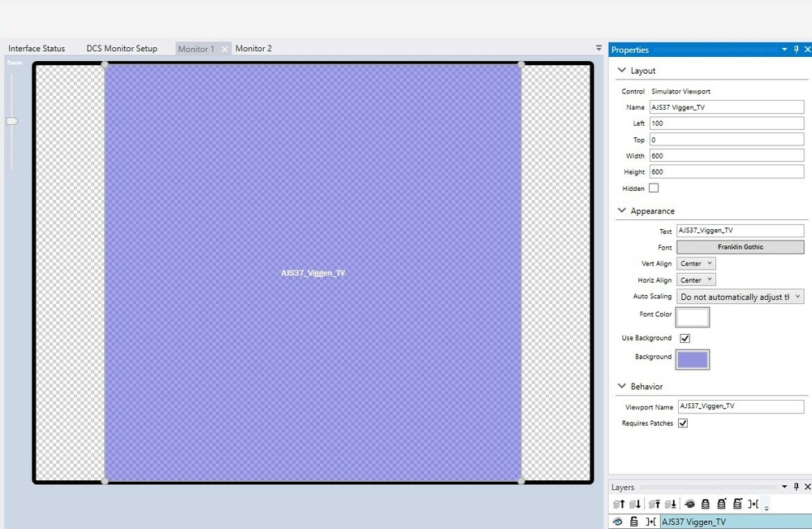Click the Width value field
Viewport: 812px width, 529px height.
(727, 155)
